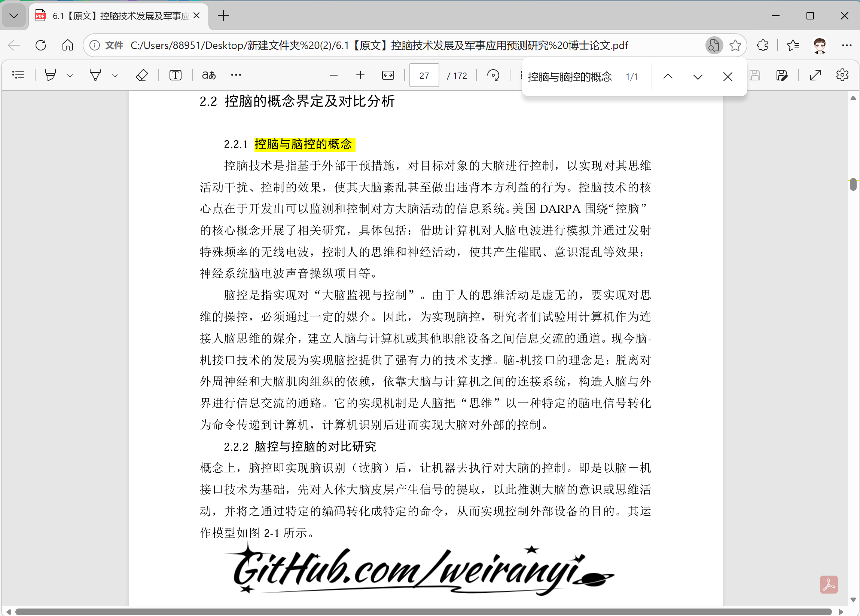
Task: Jump to next search result for 控脑与脑控的概念
Action: [698, 77]
